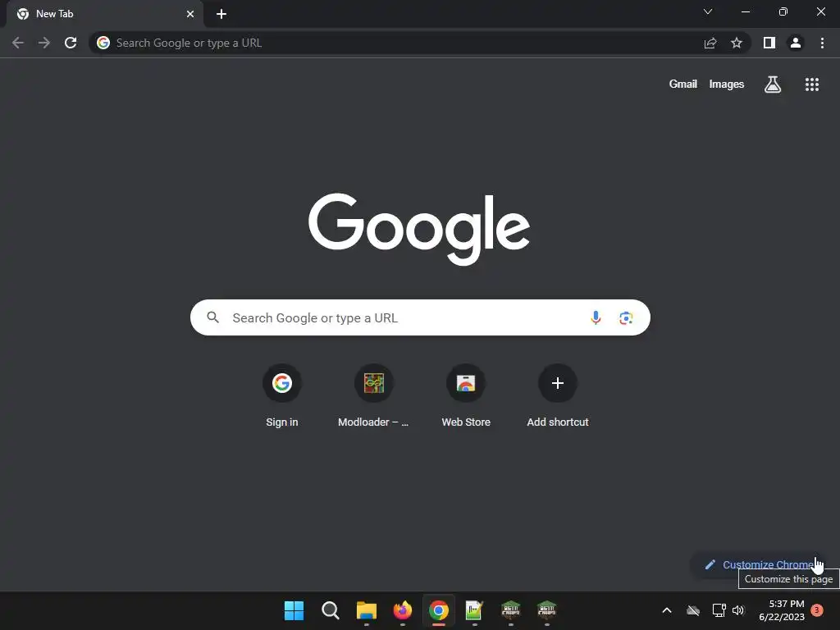Open the Chrome three-dot menu
This screenshot has height=630, width=840.
(822, 43)
